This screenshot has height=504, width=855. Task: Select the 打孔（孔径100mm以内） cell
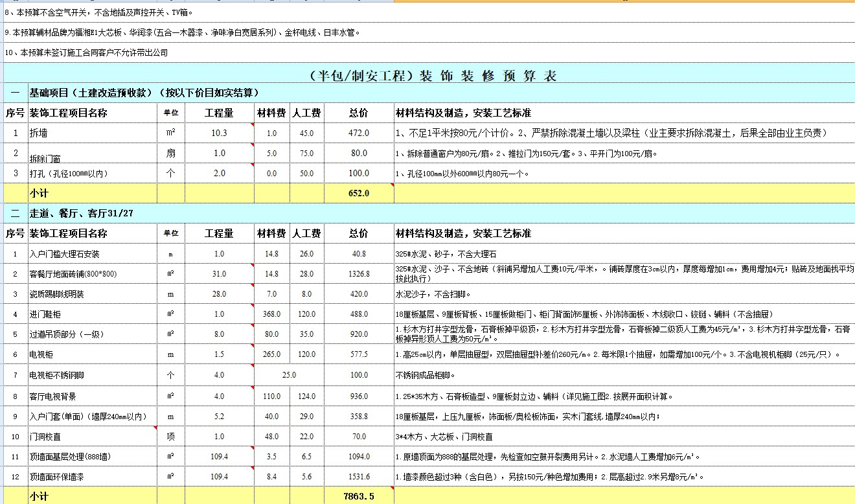[93, 174]
